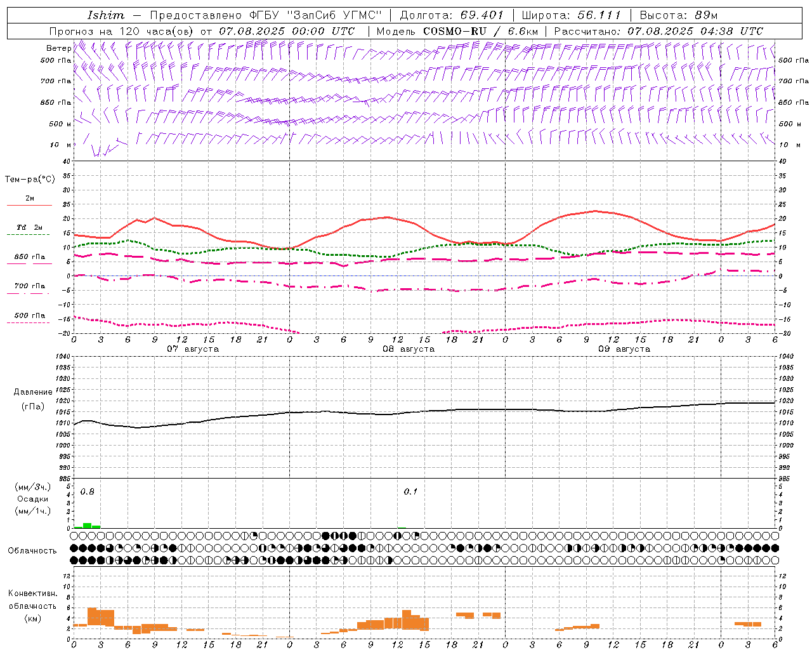Click the "Прогноз на 120 часа(ов)" forecast text
This screenshot has height=650, width=812.
[122, 31]
